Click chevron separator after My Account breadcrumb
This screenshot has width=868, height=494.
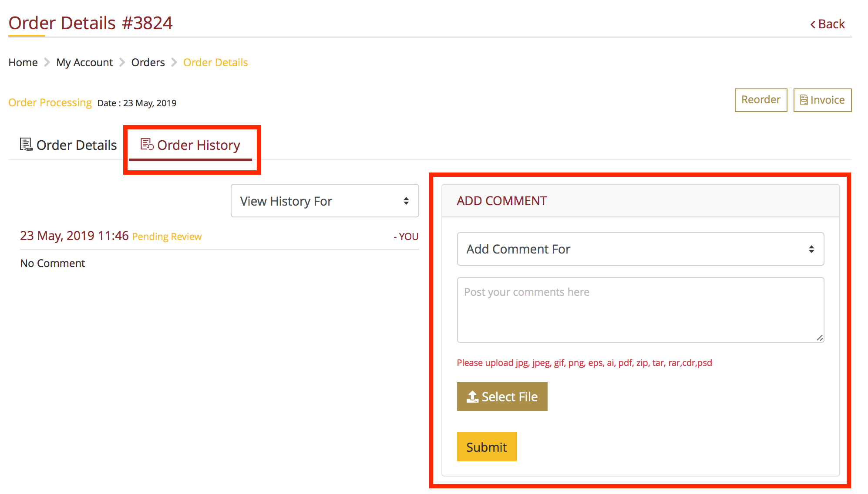click(122, 62)
